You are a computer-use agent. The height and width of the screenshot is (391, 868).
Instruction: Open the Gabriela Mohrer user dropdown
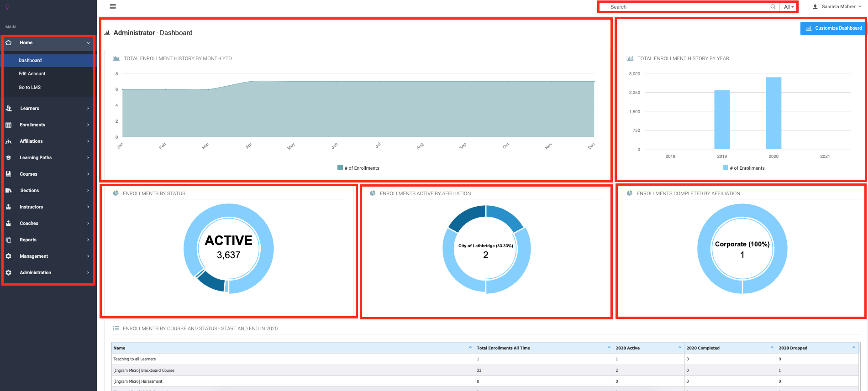pos(837,7)
